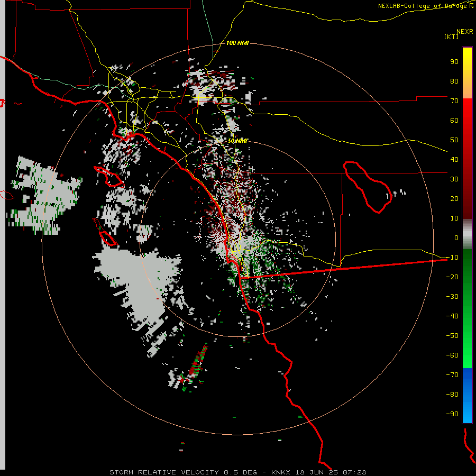Click the 30 value on the velocity scale
Screen dimensions: 476x476
tap(454, 179)
